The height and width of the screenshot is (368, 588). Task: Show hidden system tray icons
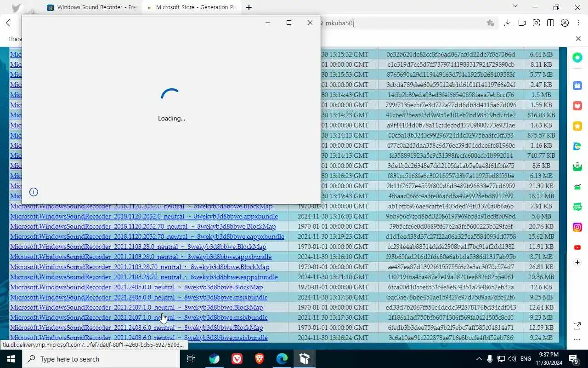tap(479, 359)
